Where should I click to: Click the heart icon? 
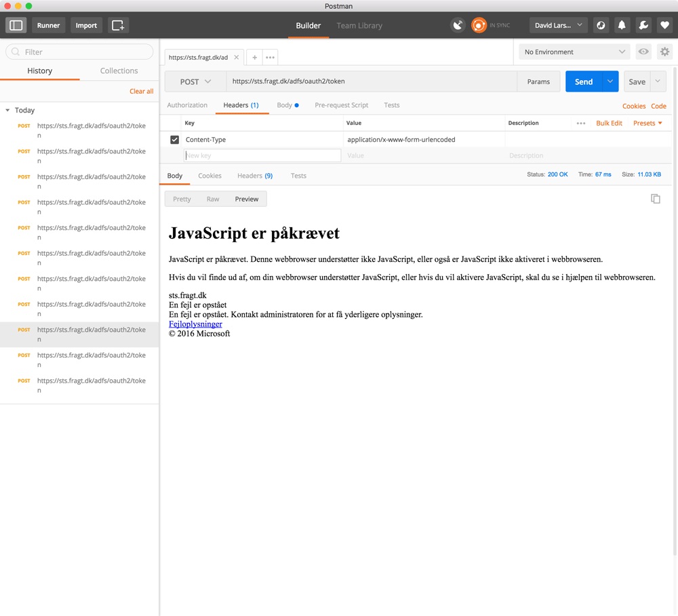664,25
